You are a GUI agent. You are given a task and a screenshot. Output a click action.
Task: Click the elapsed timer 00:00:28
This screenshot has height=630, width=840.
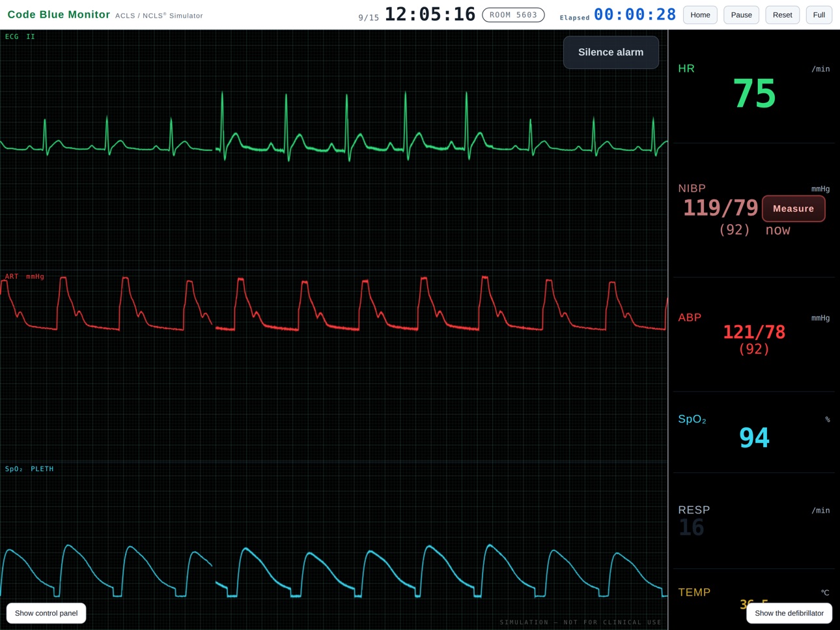point(635,14)
